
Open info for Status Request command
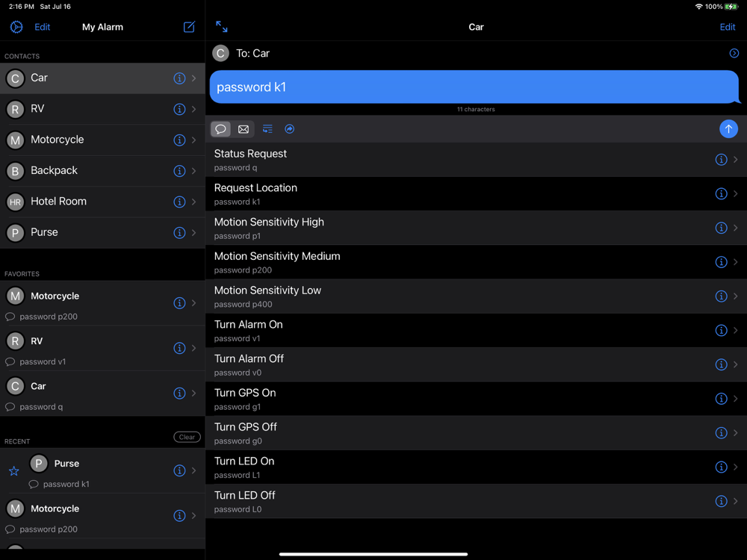[x=721, y=160]
